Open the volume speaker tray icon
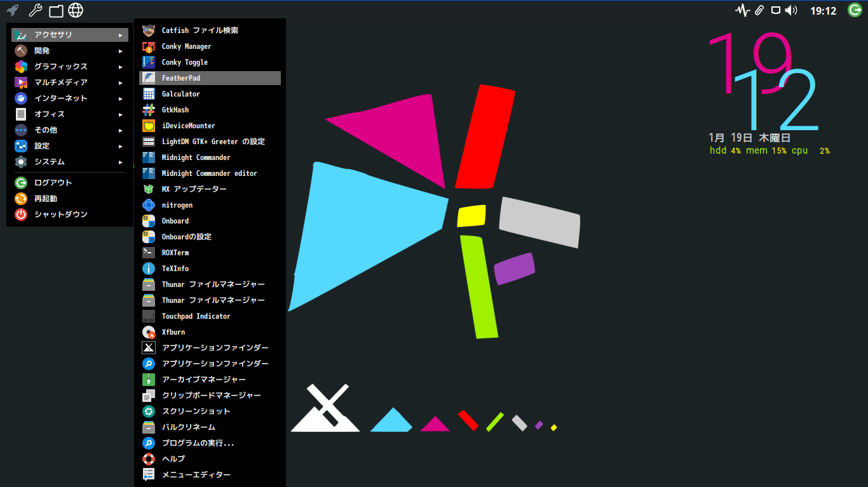 coord(791,10)
